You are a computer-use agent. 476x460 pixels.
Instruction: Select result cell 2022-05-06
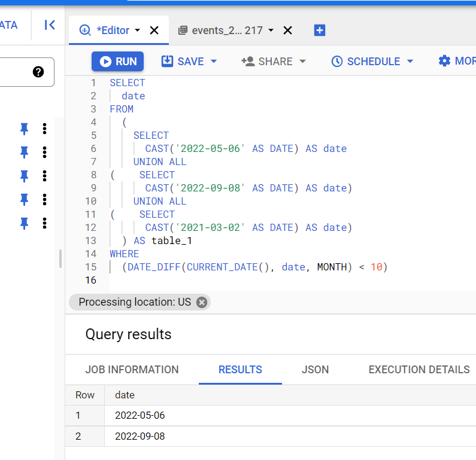tap(140, 415)
